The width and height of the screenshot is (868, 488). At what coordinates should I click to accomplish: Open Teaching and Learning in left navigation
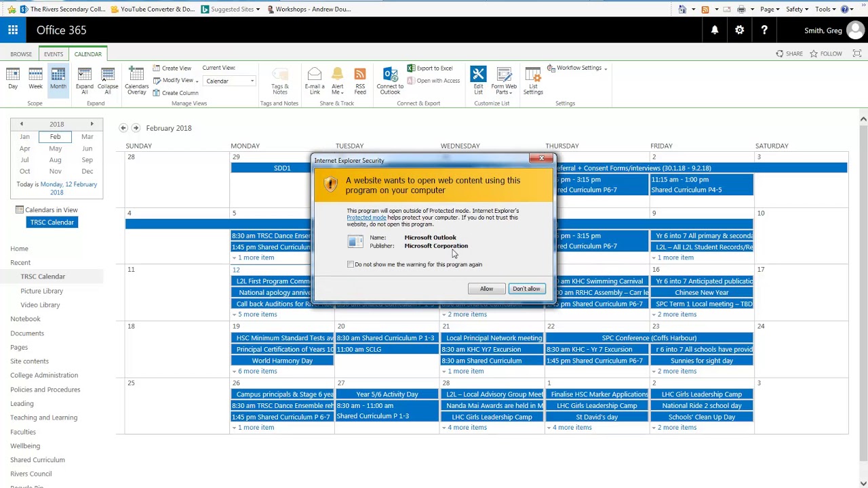(43, 418)
